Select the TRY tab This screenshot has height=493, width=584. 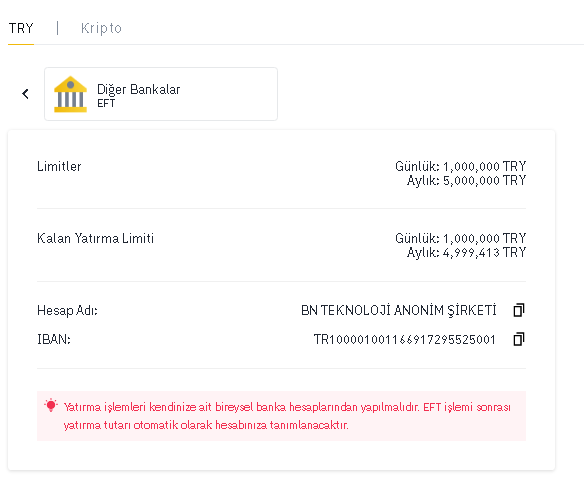coord(21,28)
